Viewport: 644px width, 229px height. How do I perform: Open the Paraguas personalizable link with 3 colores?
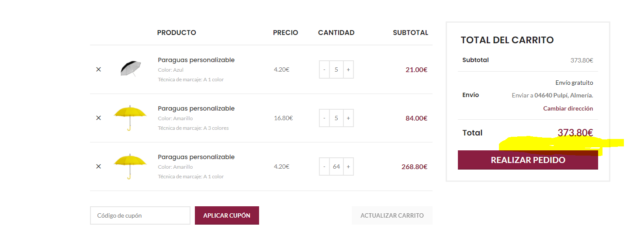[196, 108]
